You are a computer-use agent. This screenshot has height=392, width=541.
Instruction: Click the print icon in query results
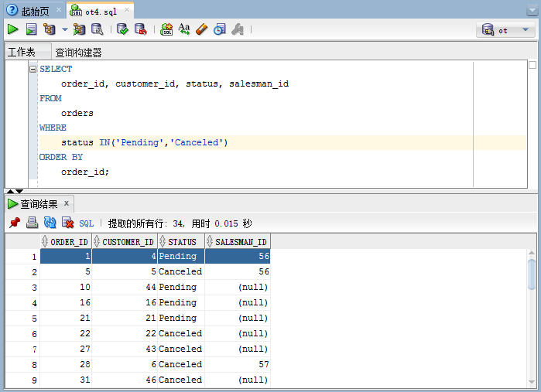pos(32,223)
